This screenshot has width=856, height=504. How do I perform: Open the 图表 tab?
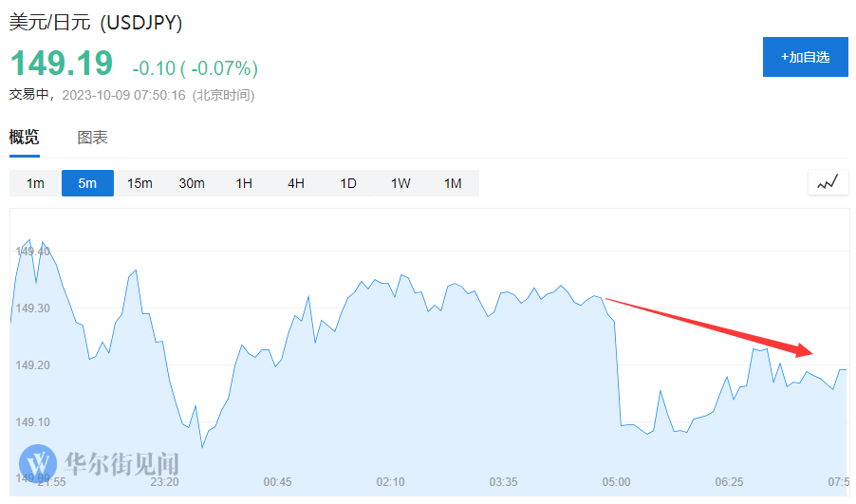pos(93,138)
